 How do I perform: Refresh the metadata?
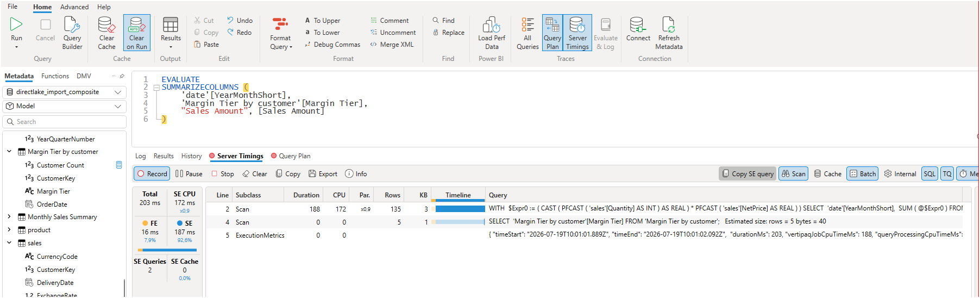point(669,33)
